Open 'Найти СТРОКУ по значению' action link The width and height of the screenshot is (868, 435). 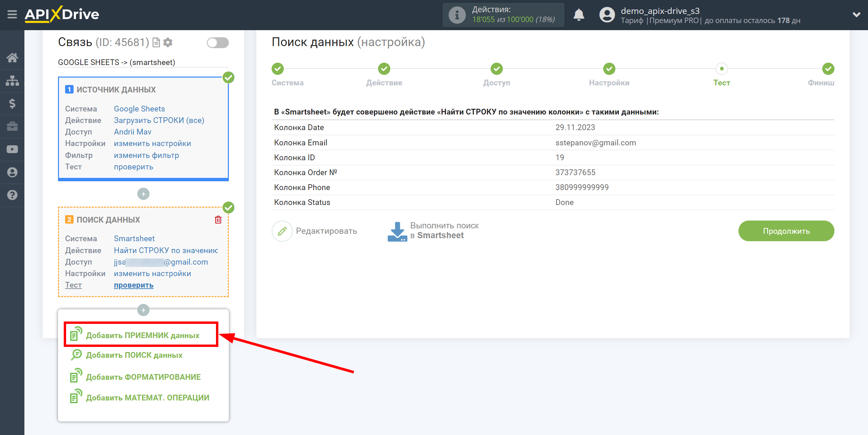coord(166,250)
